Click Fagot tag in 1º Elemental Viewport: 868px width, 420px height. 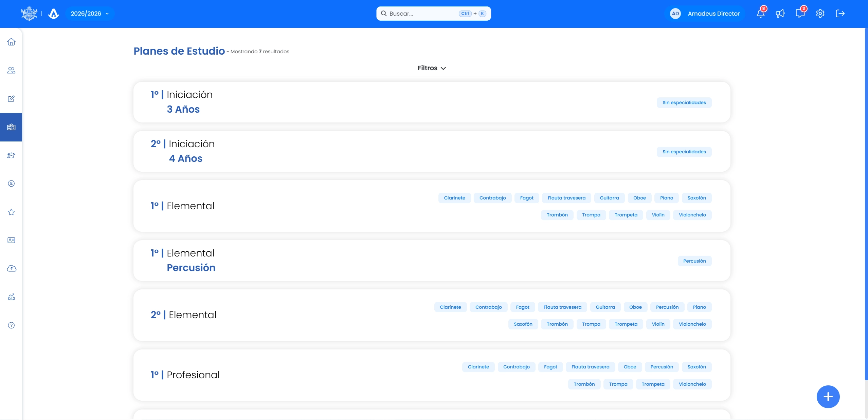click(527, 198)
